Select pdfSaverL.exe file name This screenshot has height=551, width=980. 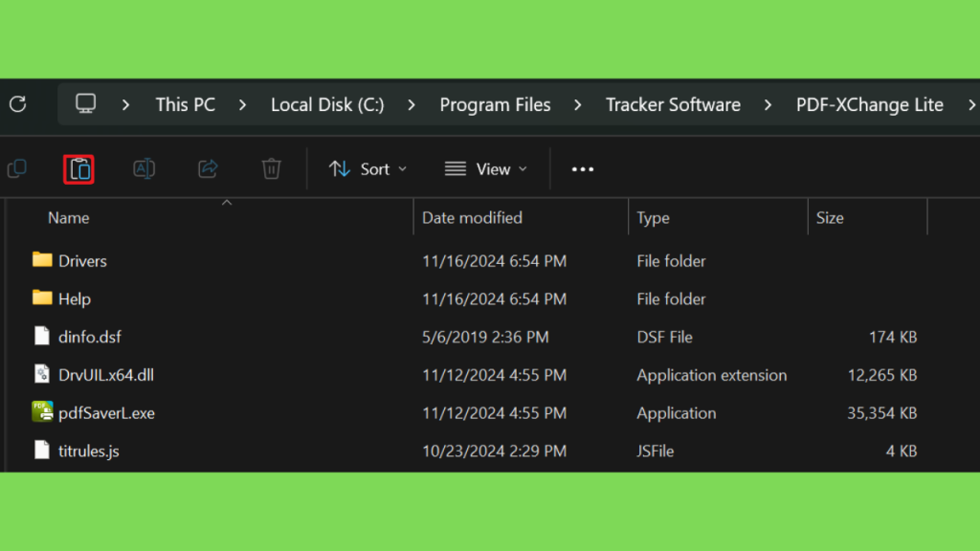pyautogui.click(x=106, y=413)
